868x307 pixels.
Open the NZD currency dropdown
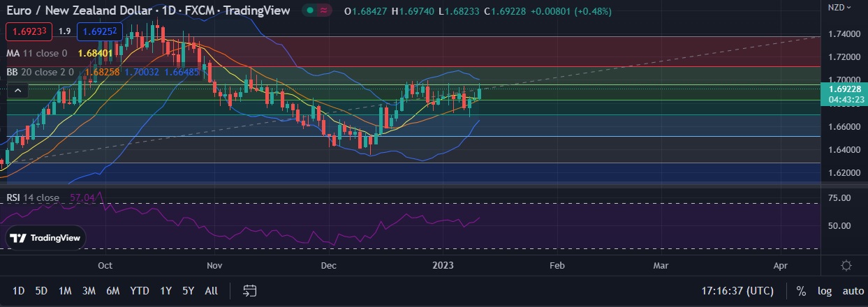click(x=838, y=8)
